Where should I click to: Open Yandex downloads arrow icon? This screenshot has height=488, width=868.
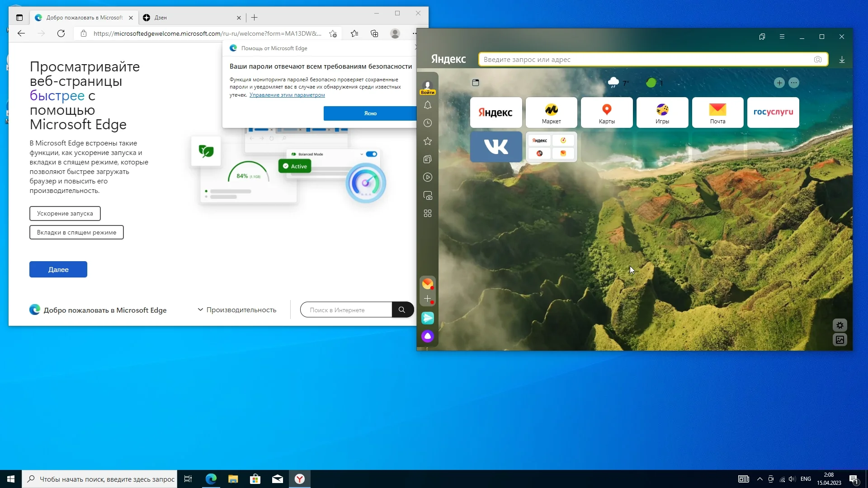click(x=842, y=60)
